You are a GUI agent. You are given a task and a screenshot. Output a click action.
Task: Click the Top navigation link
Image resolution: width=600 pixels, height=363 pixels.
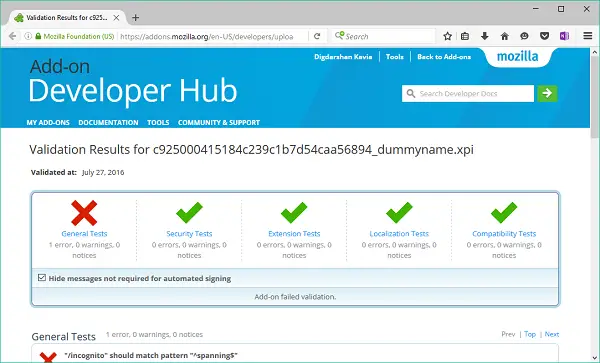pos(530,334)
